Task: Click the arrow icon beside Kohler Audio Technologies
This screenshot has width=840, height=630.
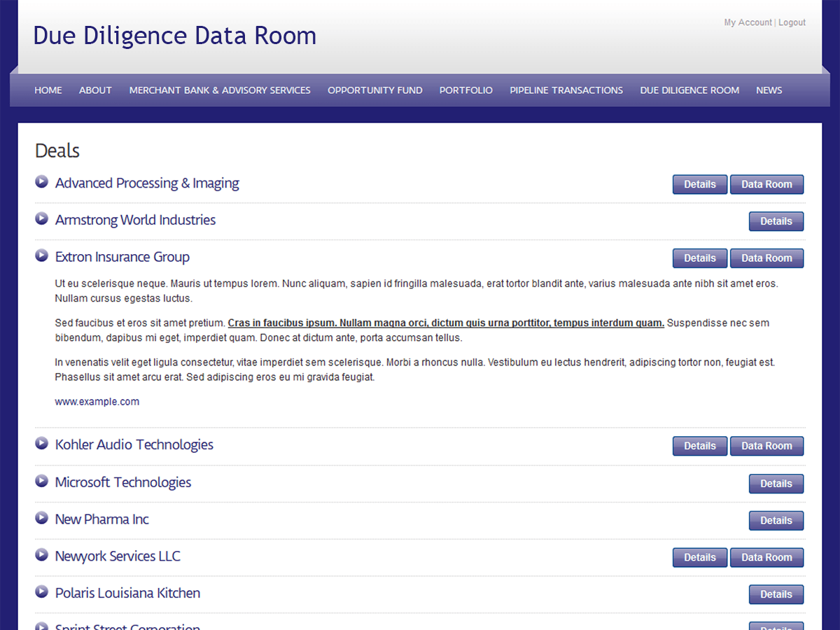Action: tap(41, 442)
